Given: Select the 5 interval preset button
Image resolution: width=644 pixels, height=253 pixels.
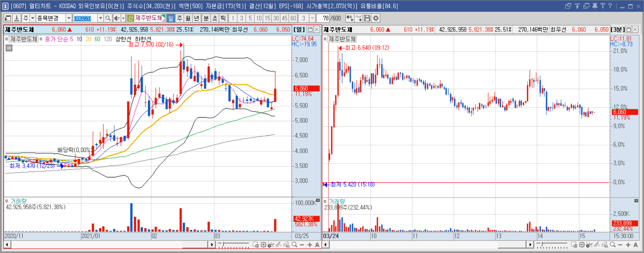Looking at the screenshot, I should [x=250, y=18].
